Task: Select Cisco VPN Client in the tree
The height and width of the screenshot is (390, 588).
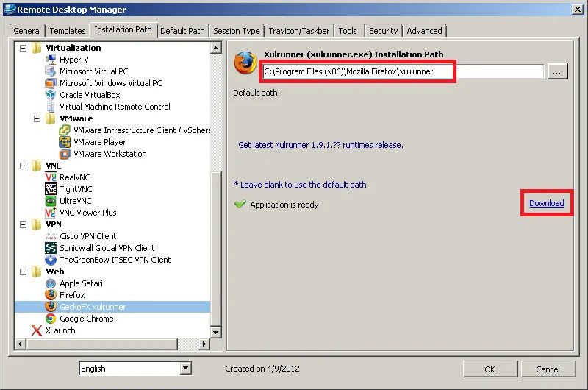Action: point(88,236)
